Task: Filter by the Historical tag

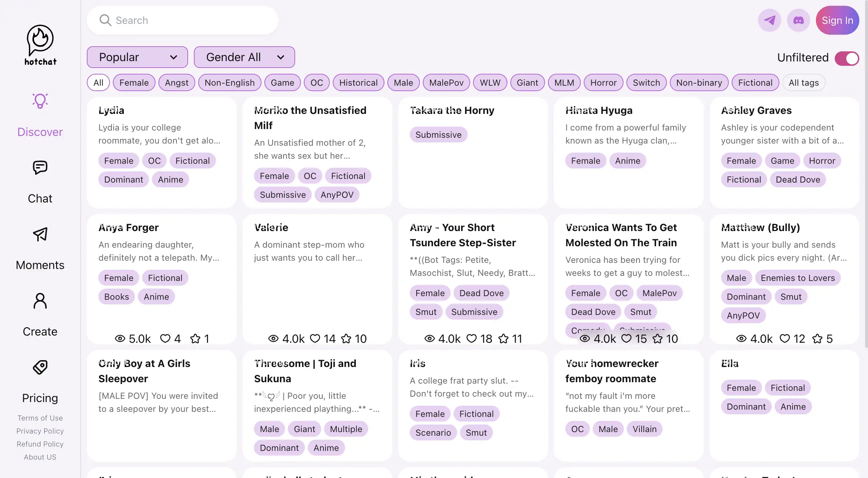Action: (x=358, y=82)
